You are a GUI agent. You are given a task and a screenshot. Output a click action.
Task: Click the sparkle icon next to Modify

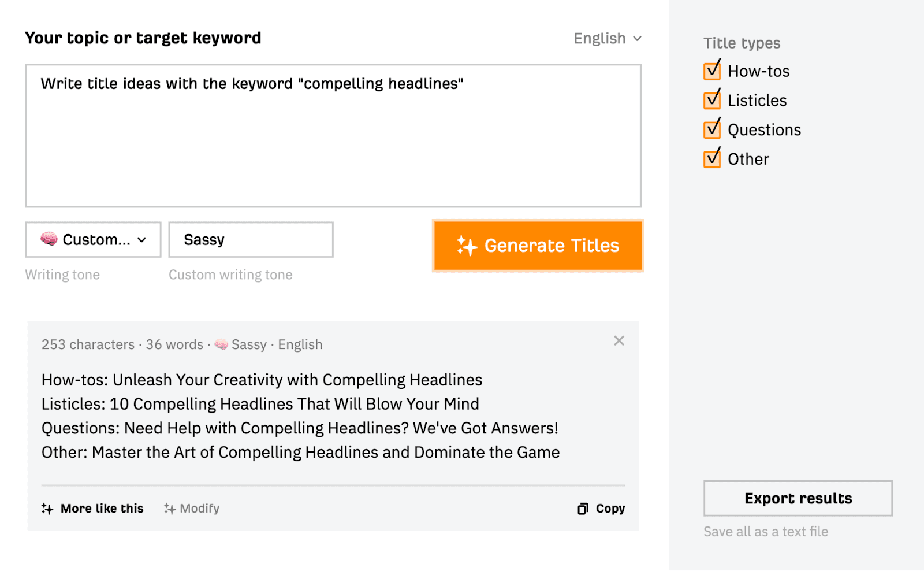tap(169, 508)
